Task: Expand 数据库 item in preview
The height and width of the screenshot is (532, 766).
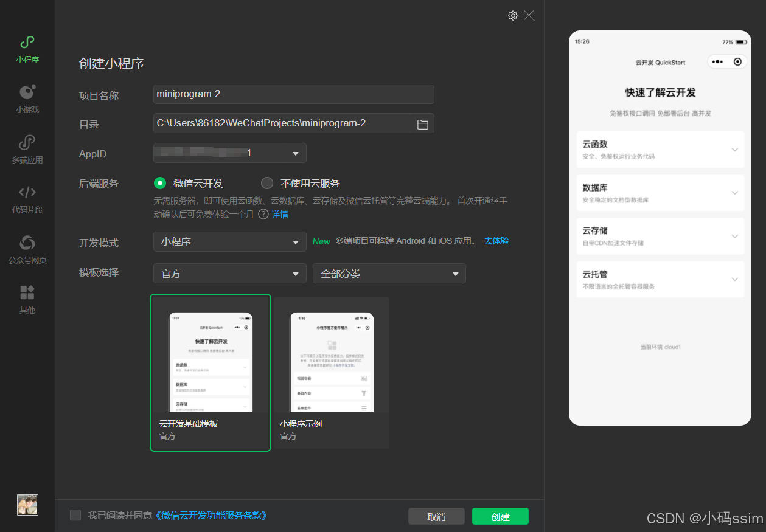Action: click(x=660, y=193)
